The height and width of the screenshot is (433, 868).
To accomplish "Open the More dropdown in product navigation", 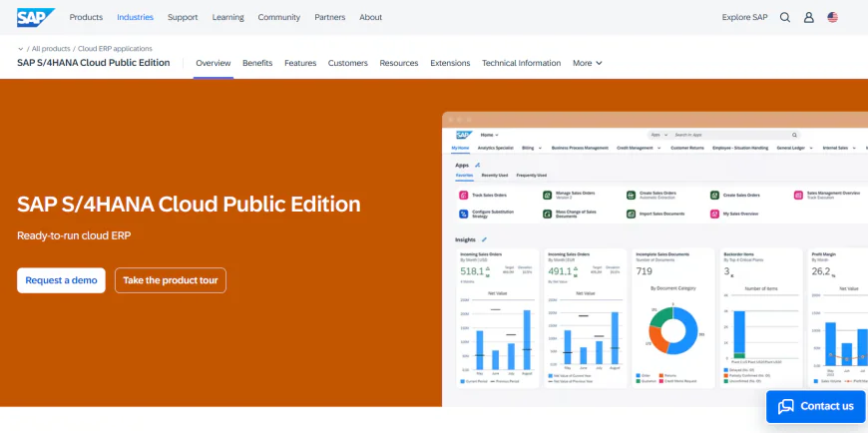I will pos(588,63).
